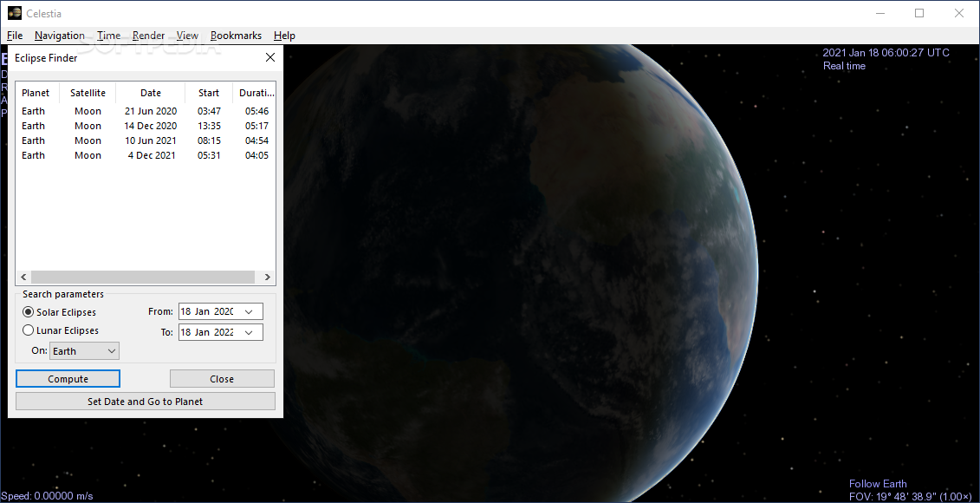The image size is (980, 503).
Task: Click the Speed readout text
Action: pyautogui.click(x=48, y=496)
